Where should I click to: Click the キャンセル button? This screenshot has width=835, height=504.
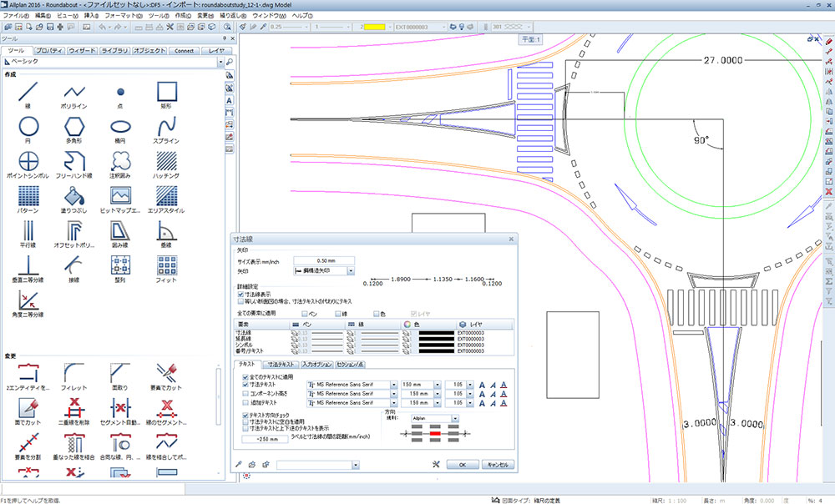point(496,465)
